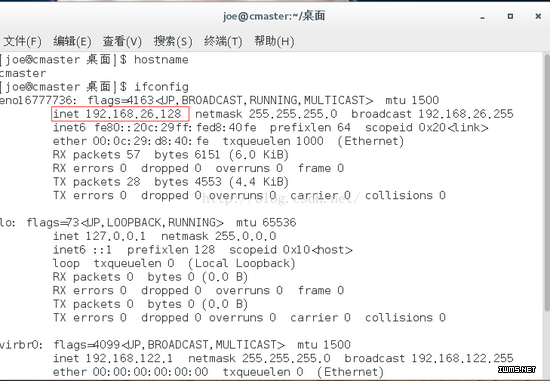
Task: Click the inet6 fe80::20c:29ff:fed8:40fe address
Action: (155, 128)
